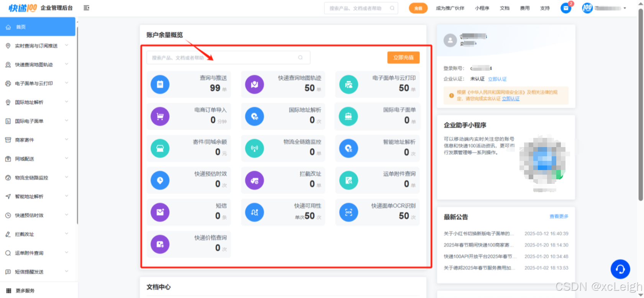Click the search icon in the account overview search
The image size is (644, 298).
click(300, 57)
